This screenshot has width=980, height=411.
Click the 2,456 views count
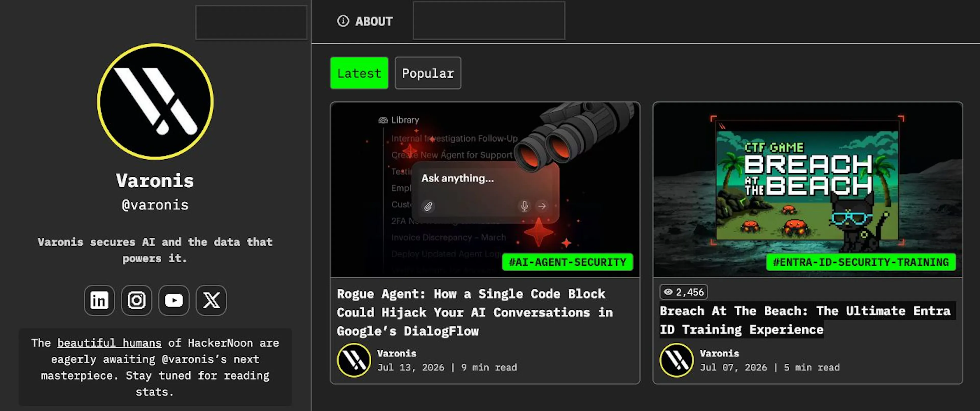[690, 292]
